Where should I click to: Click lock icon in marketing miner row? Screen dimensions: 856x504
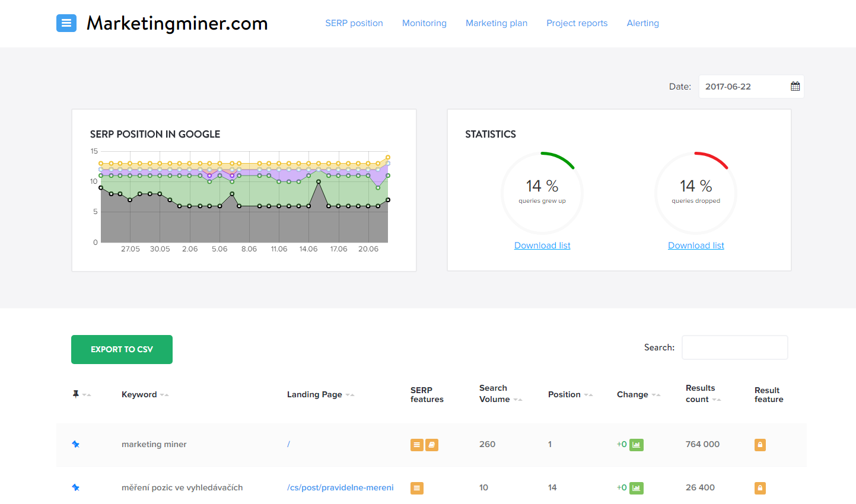[x=760, y=445]
